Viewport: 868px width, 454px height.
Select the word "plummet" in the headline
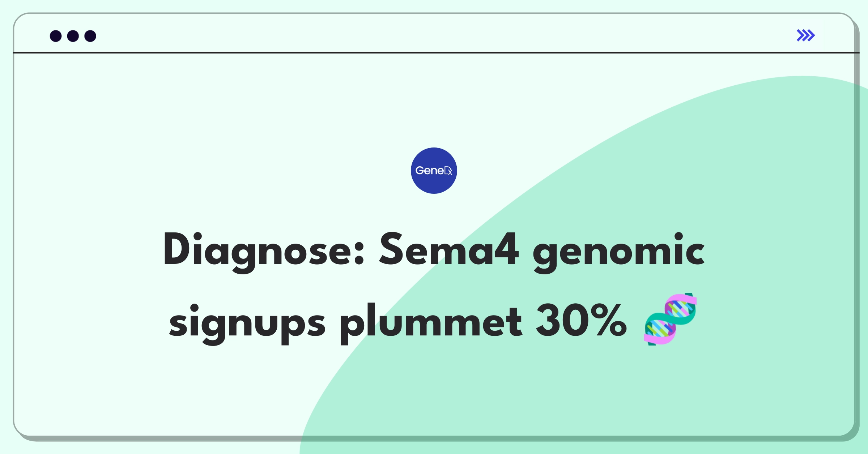431,323
